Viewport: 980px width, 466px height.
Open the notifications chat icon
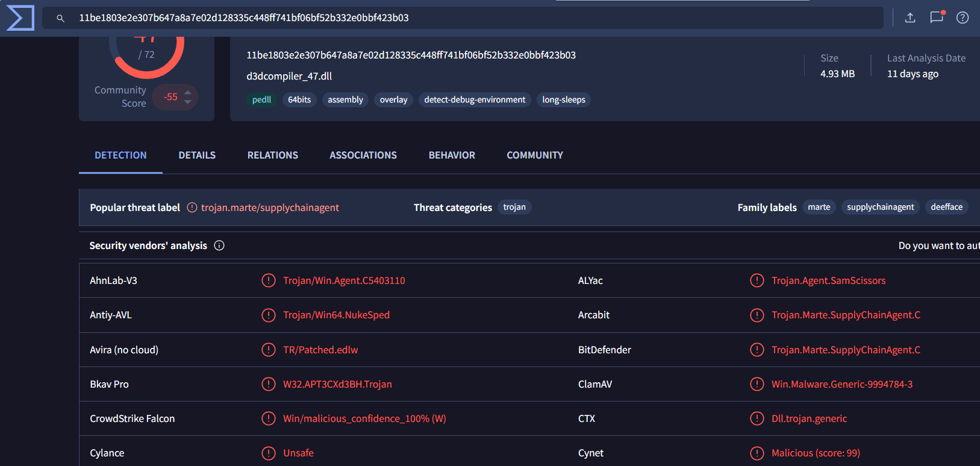[937, 17]
